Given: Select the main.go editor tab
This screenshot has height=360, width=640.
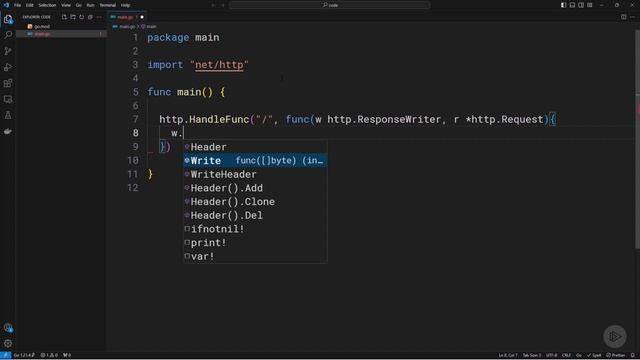Looking at the screenshot, I should click(127, 17).
